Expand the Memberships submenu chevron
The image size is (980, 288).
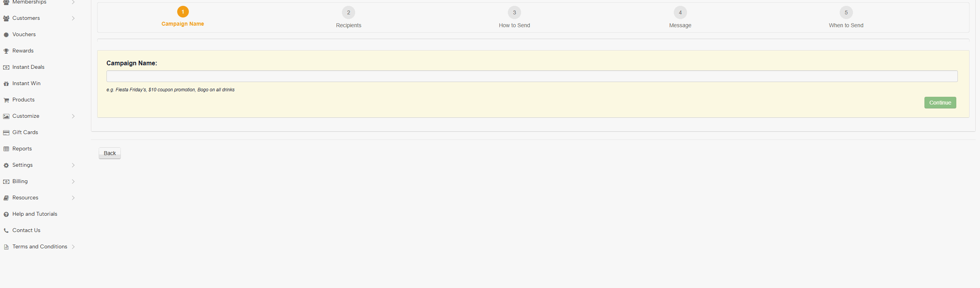coord(73,2)
